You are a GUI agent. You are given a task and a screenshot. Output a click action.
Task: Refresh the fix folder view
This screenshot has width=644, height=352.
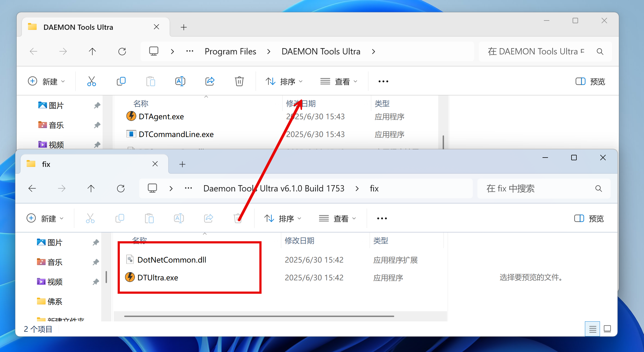(x=121, y=188)
